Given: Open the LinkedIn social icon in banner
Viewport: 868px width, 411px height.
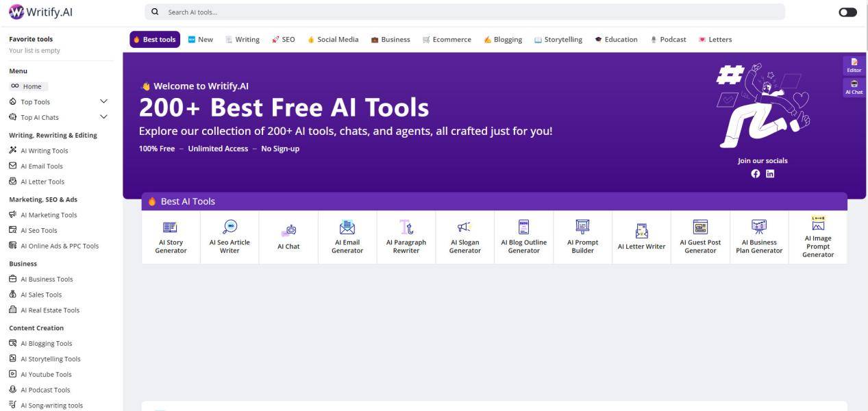Looking at the screenshot, I should [770, 174].
